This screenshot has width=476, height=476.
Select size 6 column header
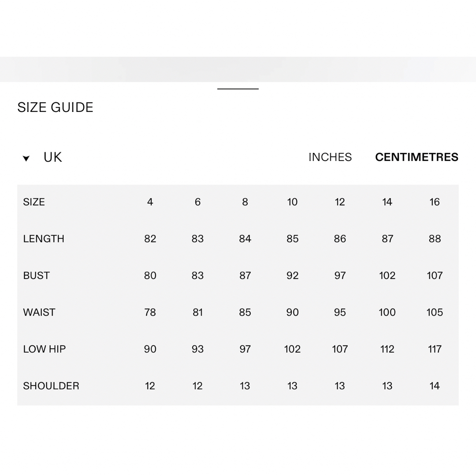tap(197, 202)
